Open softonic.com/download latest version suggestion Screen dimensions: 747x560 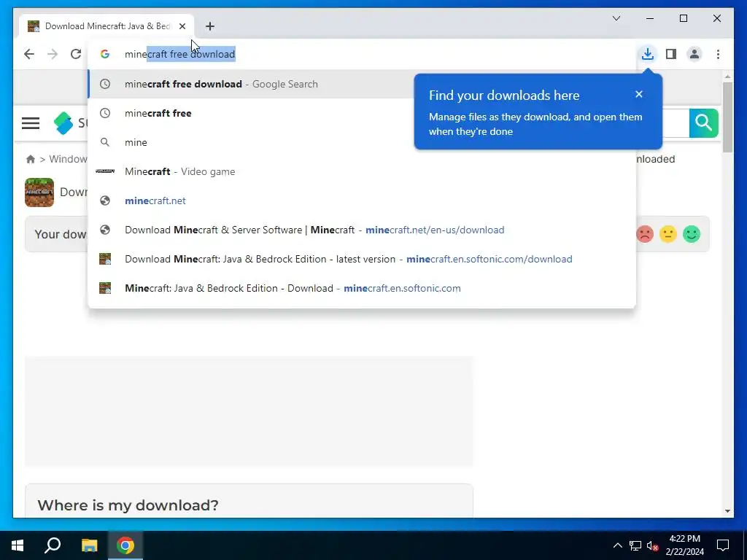click(x=362, y=259)
